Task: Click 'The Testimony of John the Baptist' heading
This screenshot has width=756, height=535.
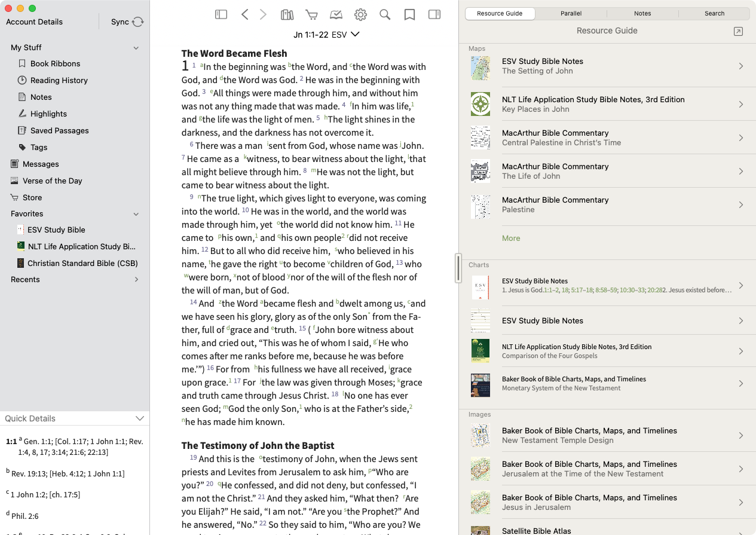Action: 258,445
